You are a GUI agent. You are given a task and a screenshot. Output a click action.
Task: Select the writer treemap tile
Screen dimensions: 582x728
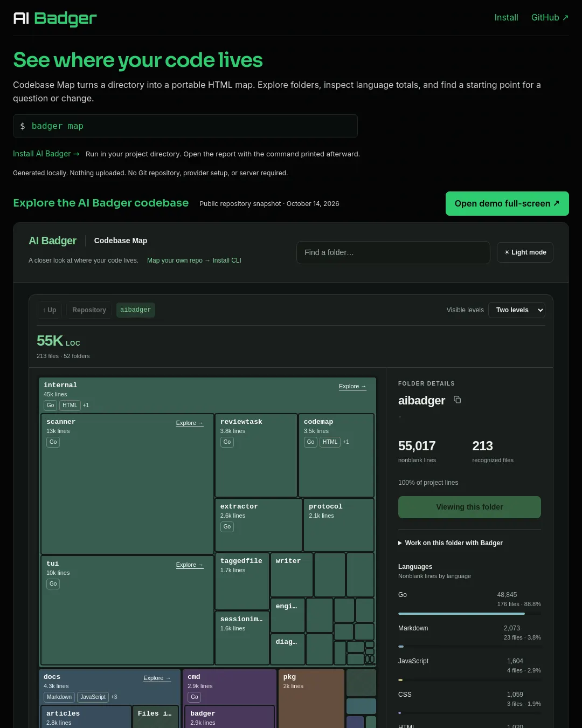pyautogui.click(x=292, y=575)
